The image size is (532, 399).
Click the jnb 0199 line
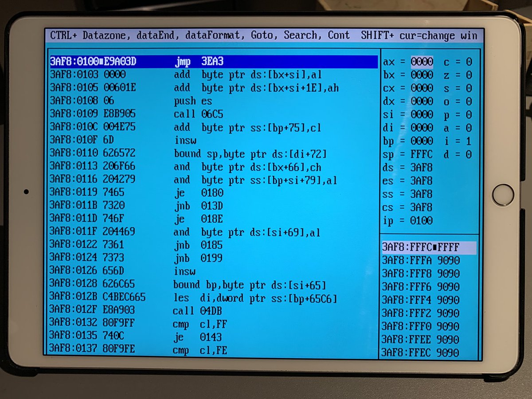pos(136,258)
